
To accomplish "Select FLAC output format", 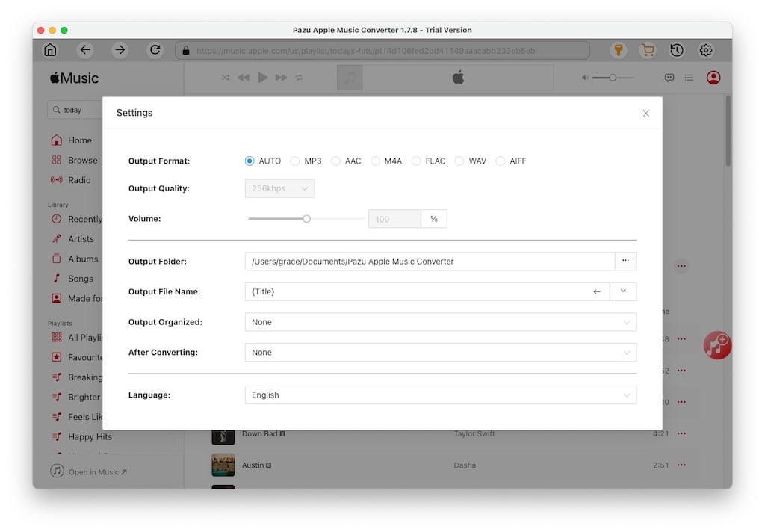I will tap(416, 161).
